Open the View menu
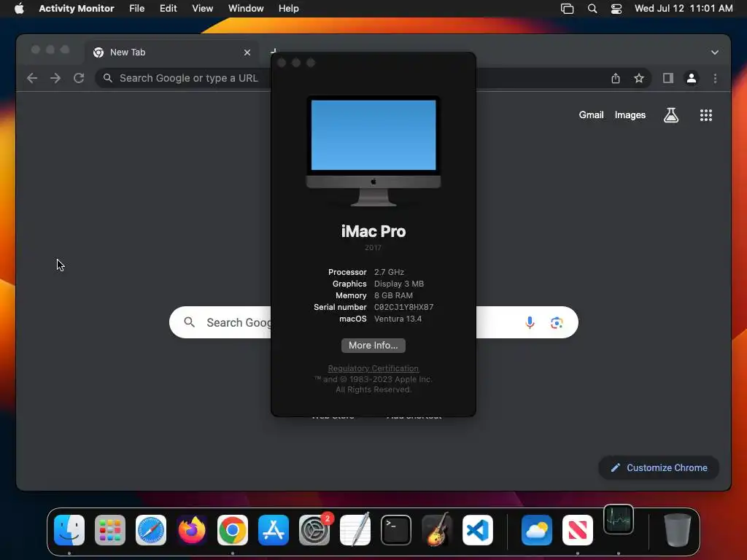The height and width of the screenshot is (560, 747). pos(203,9)
